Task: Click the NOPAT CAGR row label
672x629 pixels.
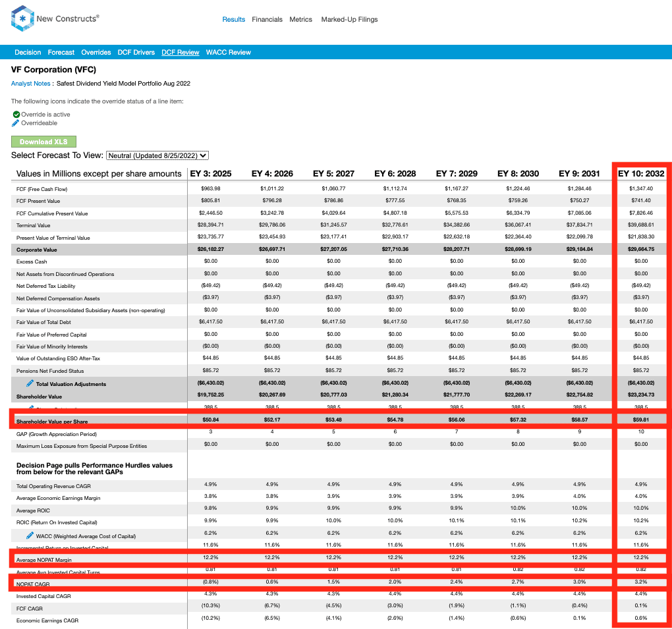Action: tap(33, 584)
